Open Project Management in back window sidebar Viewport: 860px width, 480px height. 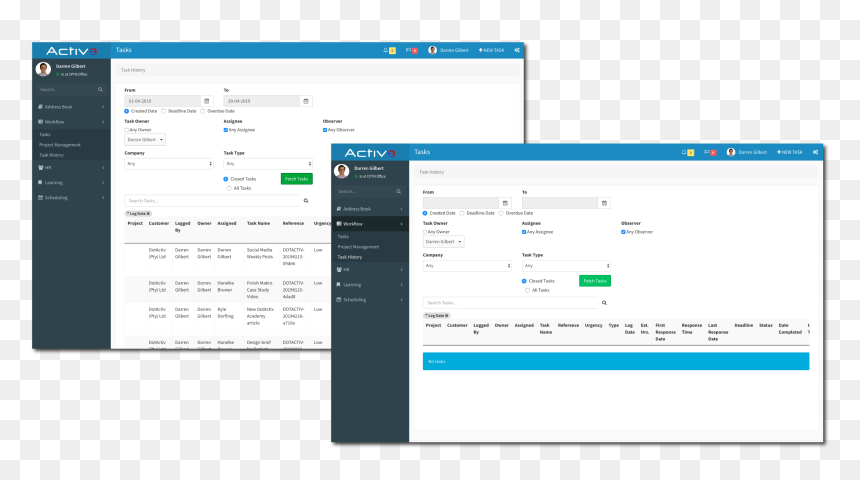[x=60, y=145]
